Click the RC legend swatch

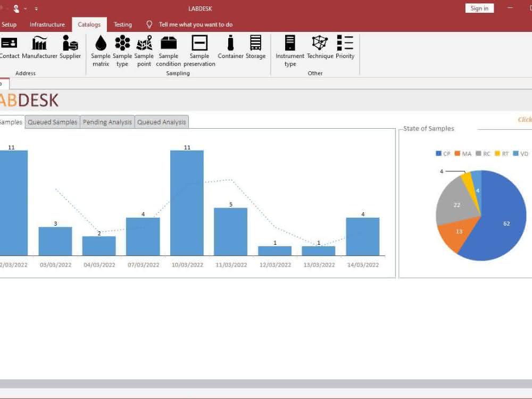click(x=478, y=154)
